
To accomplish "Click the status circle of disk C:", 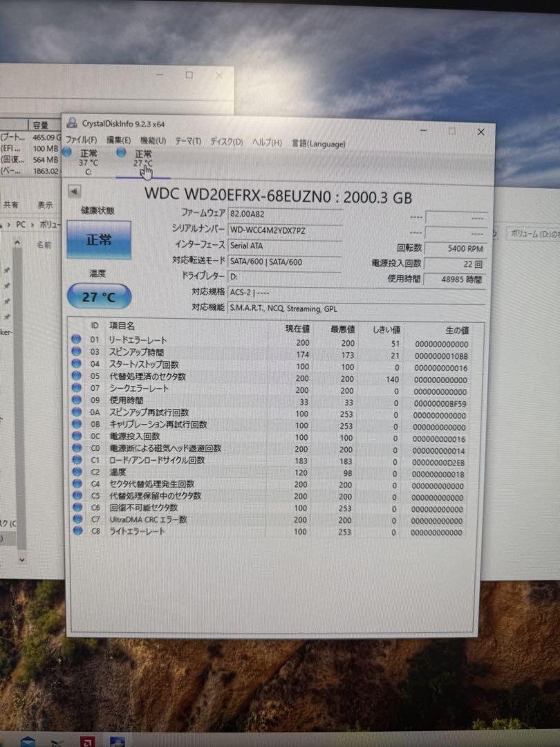I will coord(67,152).
